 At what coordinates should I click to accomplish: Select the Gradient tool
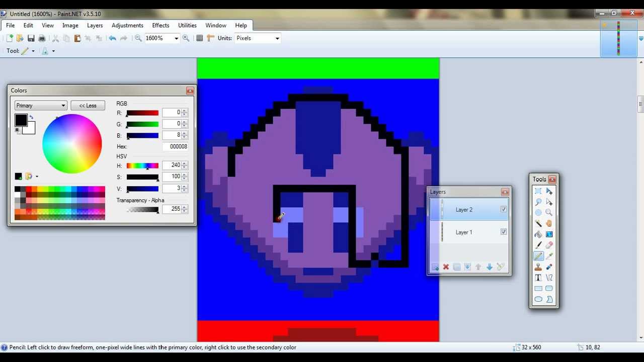(x=549, y=234)
